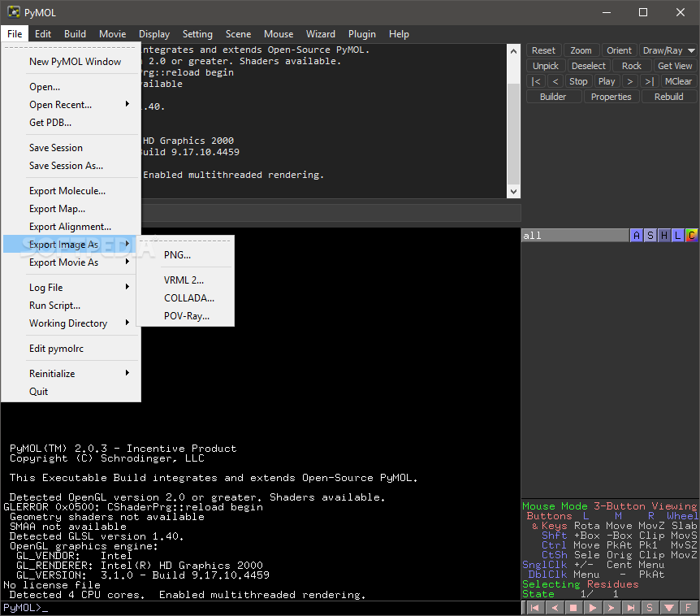The width and height of the screenshot is (700, 616).
Task: Toggle the S sequence viewer button
Action: 650,608
